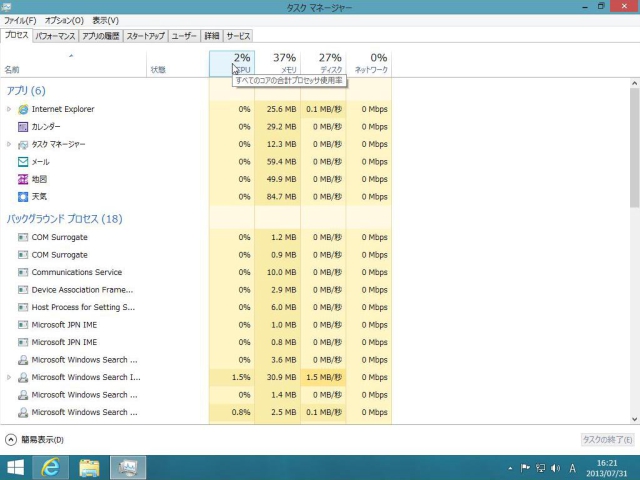The image size is (640, 480).
Task: Click the Device Association Frame process icon
Action: tap(23, 290)
